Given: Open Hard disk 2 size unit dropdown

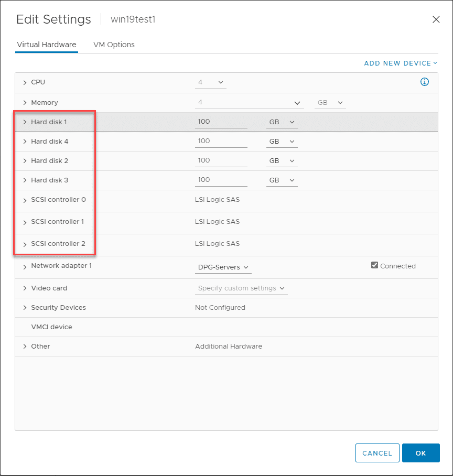Looking at the screenshot, I should tap(282, 161).
